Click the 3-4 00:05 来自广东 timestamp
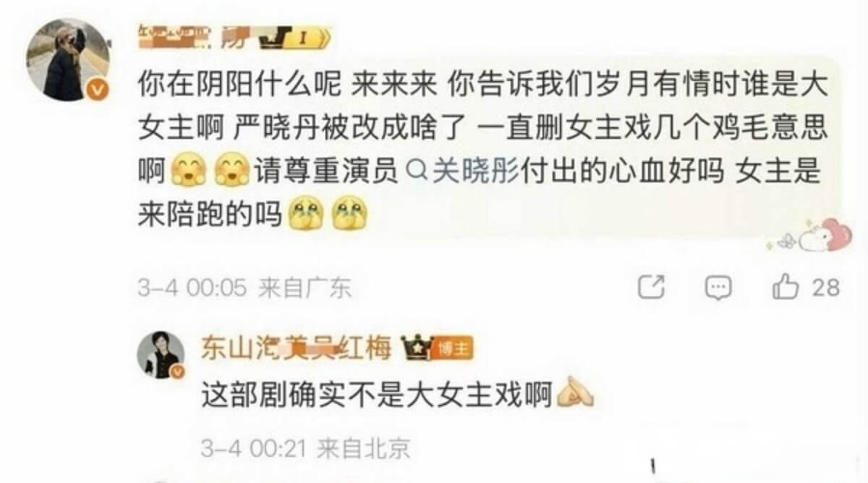868x483 pixels. pos(244,288)
